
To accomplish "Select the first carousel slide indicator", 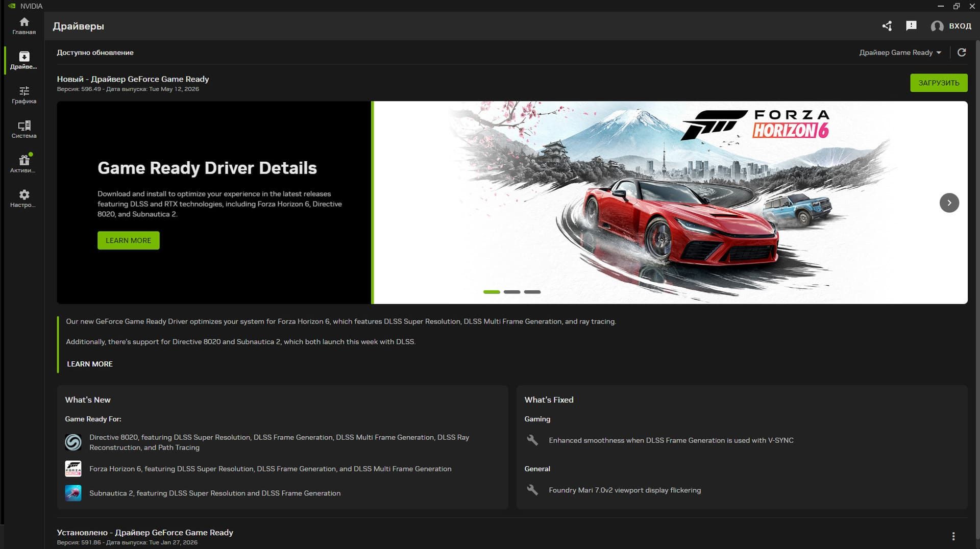I will [x=492, y=292].
